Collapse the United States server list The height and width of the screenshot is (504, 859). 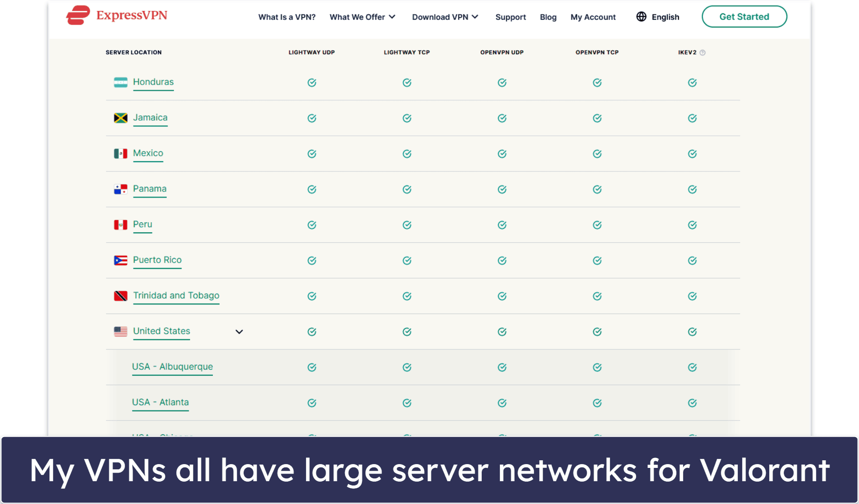pos(239,332)
